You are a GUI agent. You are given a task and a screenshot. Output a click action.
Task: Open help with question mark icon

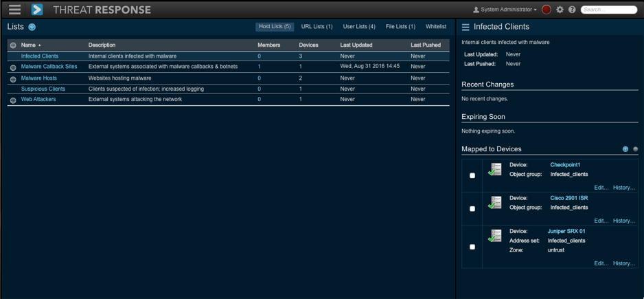click(x=572, y=10)
